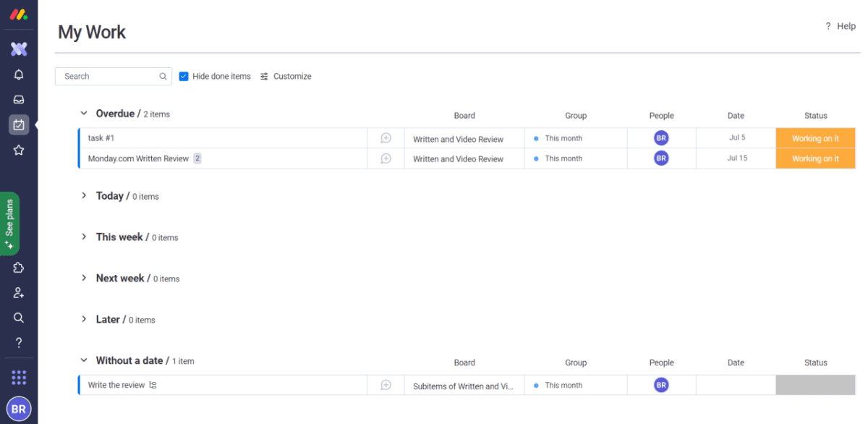Click the Customize button
868x424 pixels.
point(286,76)
